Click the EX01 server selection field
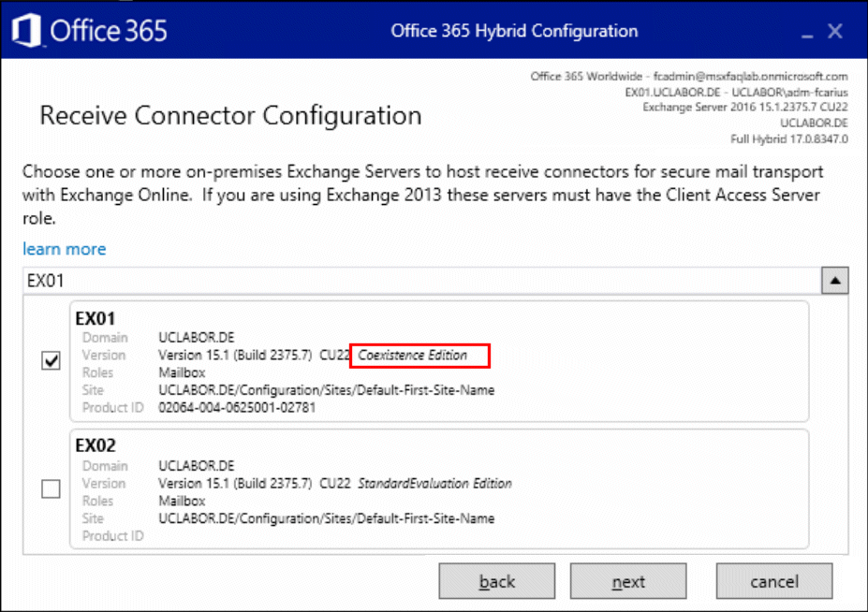 [421, 281]
